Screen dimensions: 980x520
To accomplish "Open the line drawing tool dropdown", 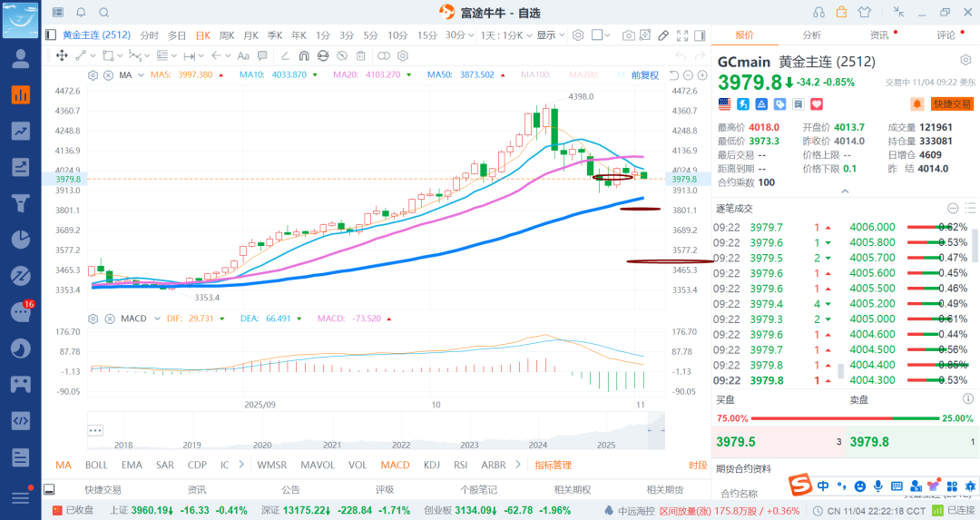I will coord(84,55).
